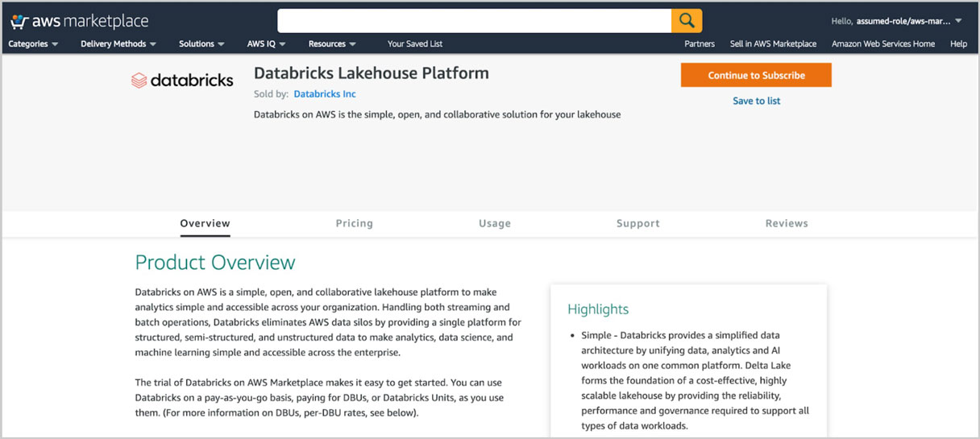Open the AWS IQ dropdown
This screenshot has height=439, width=980.
point(267,44)
